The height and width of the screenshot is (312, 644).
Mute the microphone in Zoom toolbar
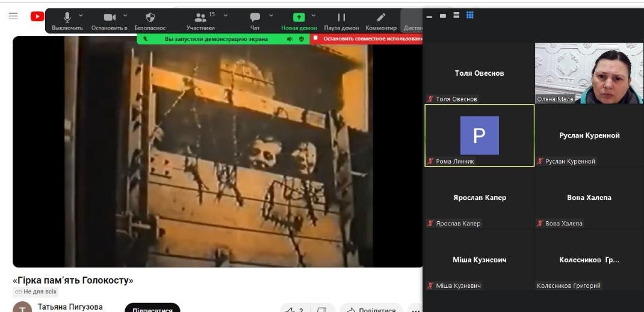pos(67,17)
